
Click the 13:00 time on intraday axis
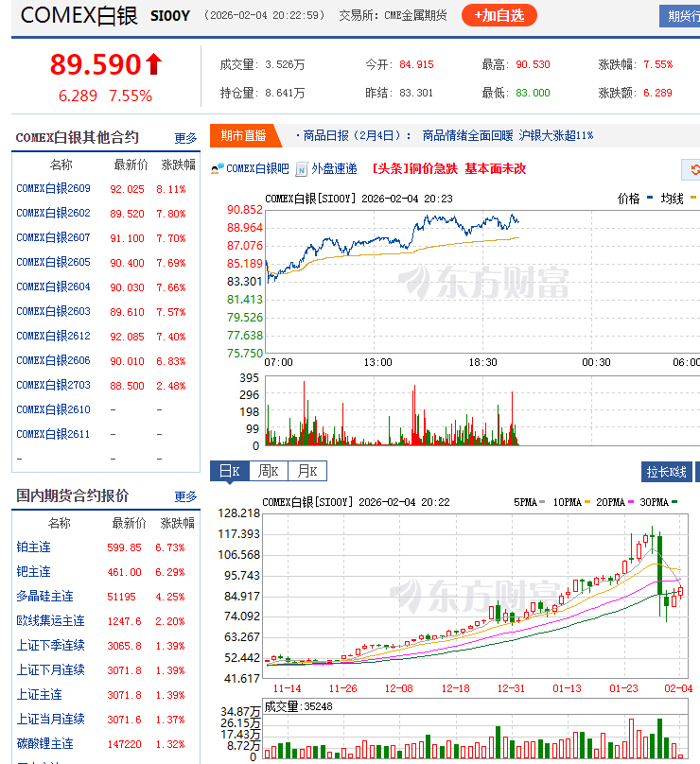[377, 362]
